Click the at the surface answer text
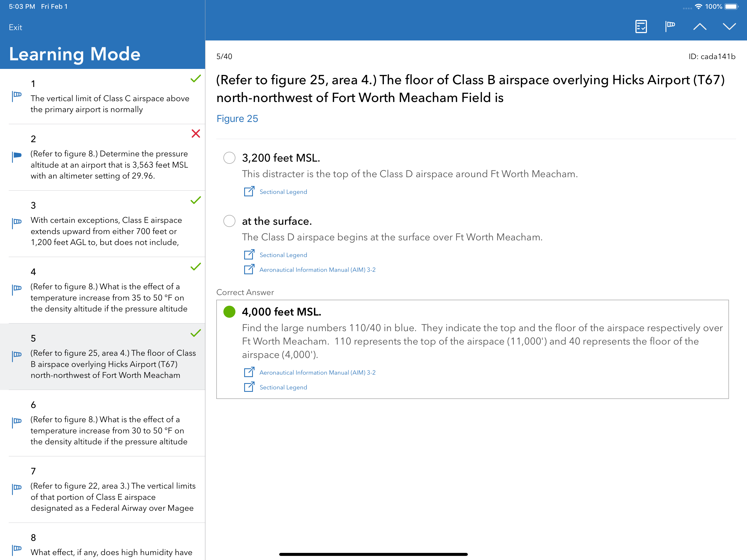This screenshot has height=560, width=747. tap(277, 221)
